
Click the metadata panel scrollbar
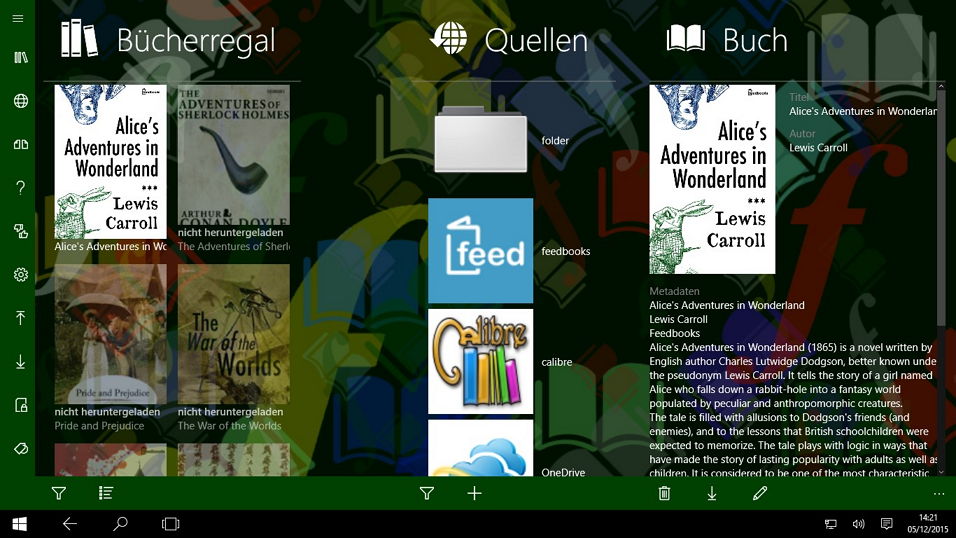point(941,279)
